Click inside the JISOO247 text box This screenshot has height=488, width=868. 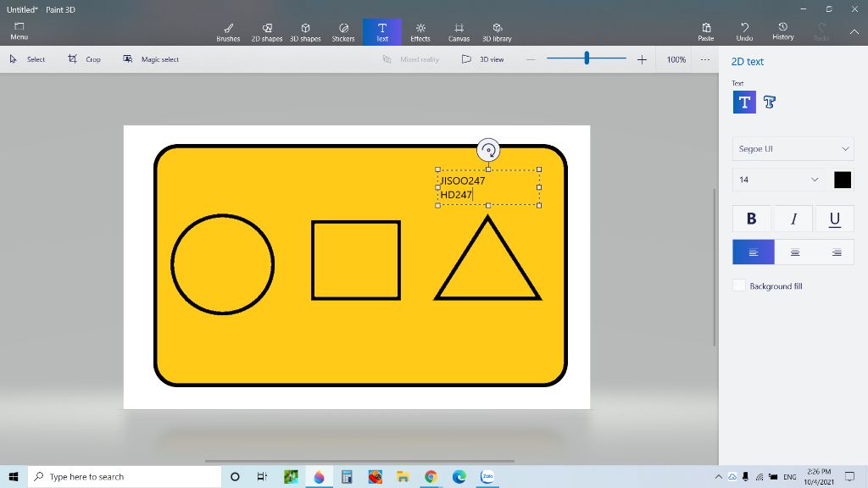click(488, 187)
